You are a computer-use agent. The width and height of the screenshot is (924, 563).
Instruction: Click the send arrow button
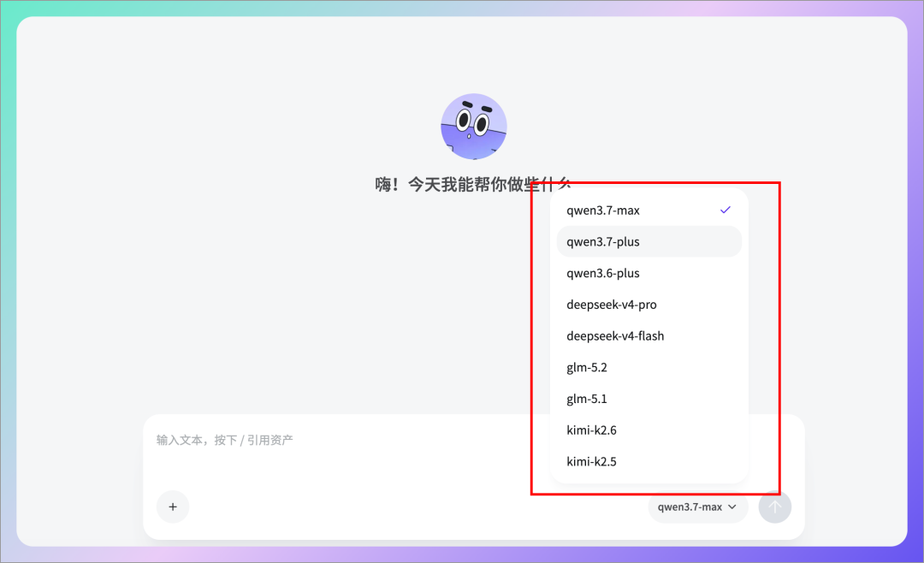pyautogui.click(x=774, y=507)
